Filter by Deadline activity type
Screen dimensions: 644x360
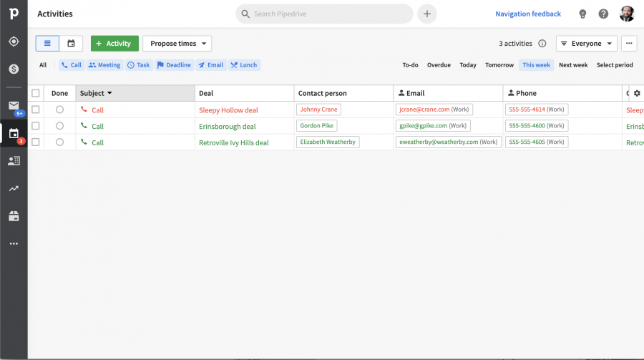click(x=174, y=65)
